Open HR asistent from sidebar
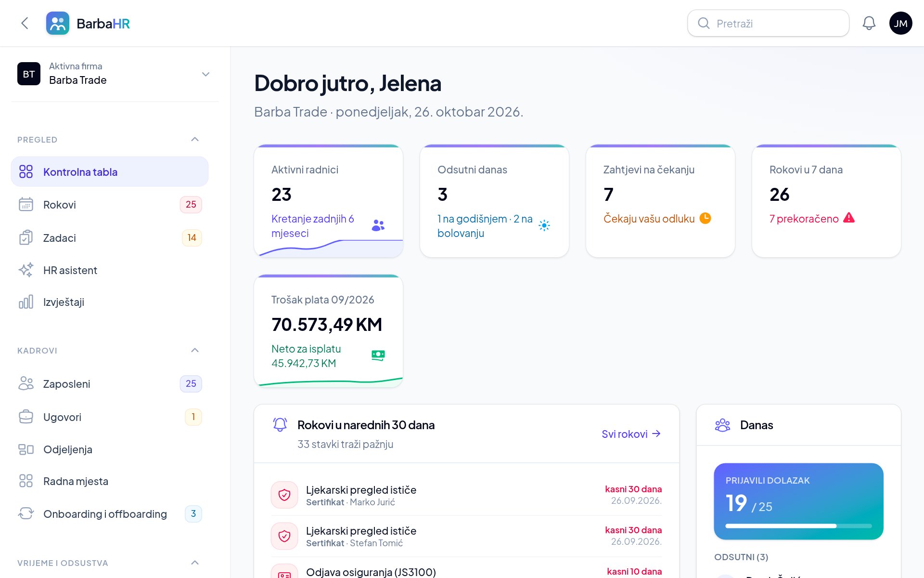Viewport: 924px width, 578px height. 110,270
